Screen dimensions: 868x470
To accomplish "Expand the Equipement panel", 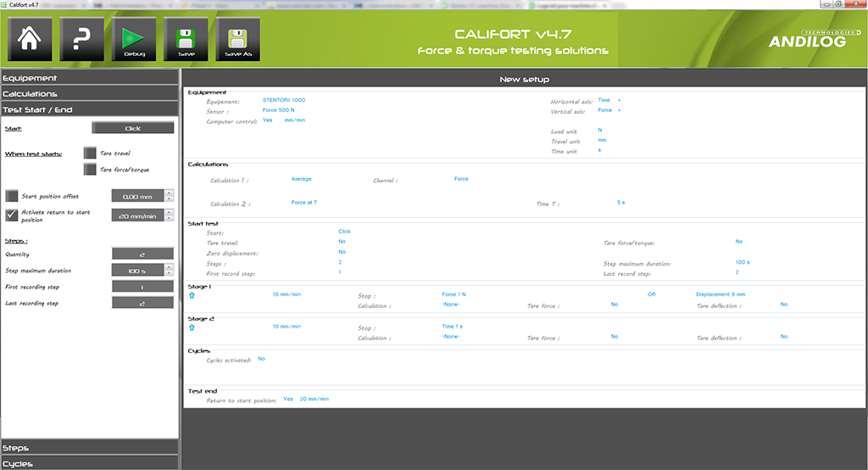I will point(90,77).
